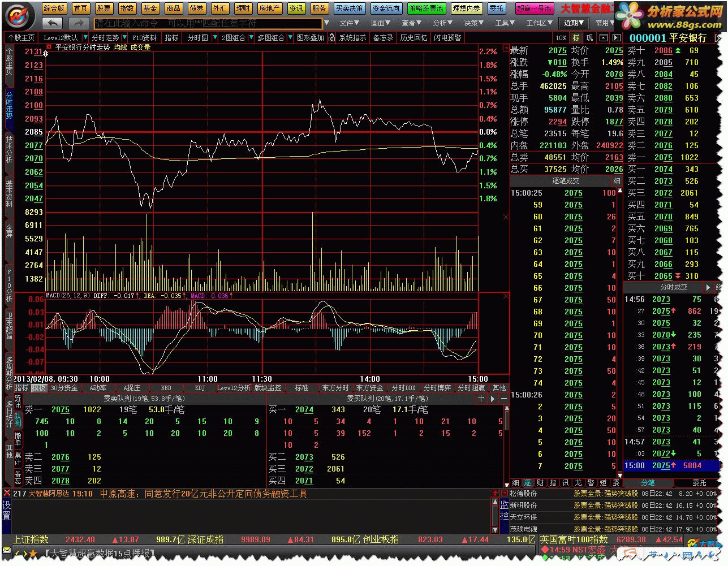Toggle the 标 mode button
The height and width of the screenshot is (566, 728).
(x=576, y=37)
